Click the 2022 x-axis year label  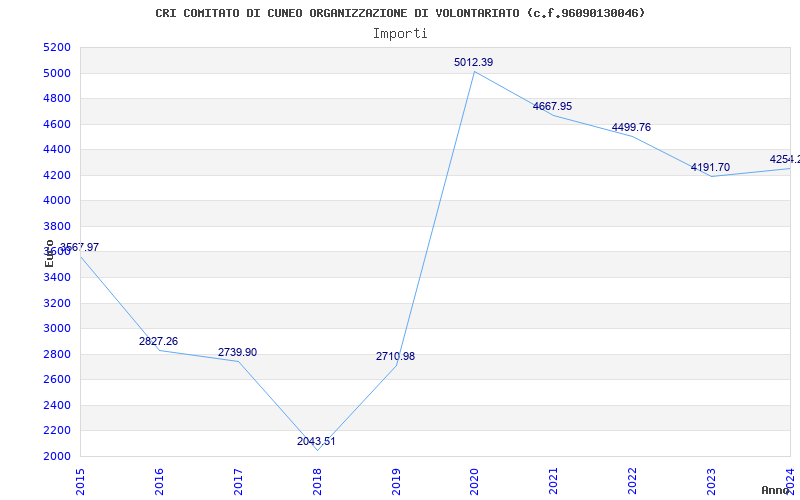click(632, 482)
